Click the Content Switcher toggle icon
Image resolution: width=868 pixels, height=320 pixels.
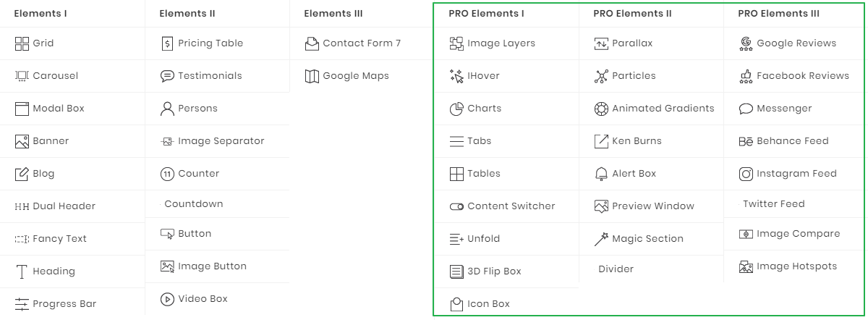point(456,206)
